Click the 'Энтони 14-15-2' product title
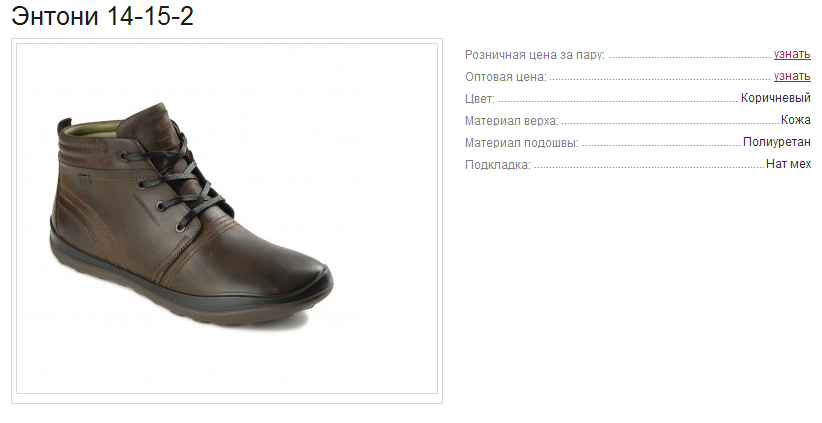Screen dimensions: 822x423 pyautogui.click(x=103, y=16)
